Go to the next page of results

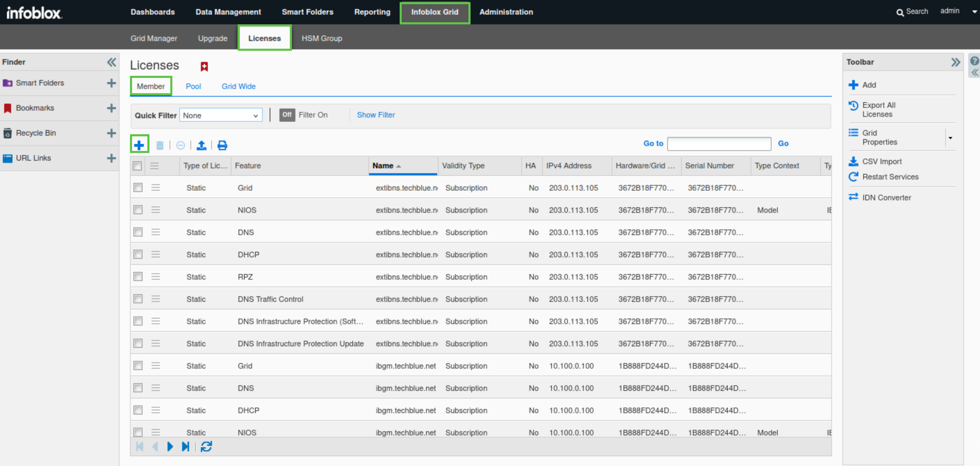170,446
